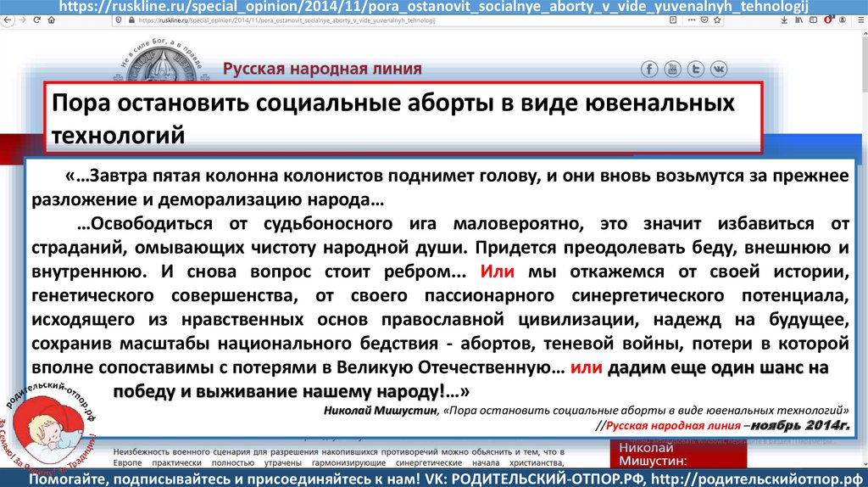Click the site emblem logo with dome

tap(162, 62)
